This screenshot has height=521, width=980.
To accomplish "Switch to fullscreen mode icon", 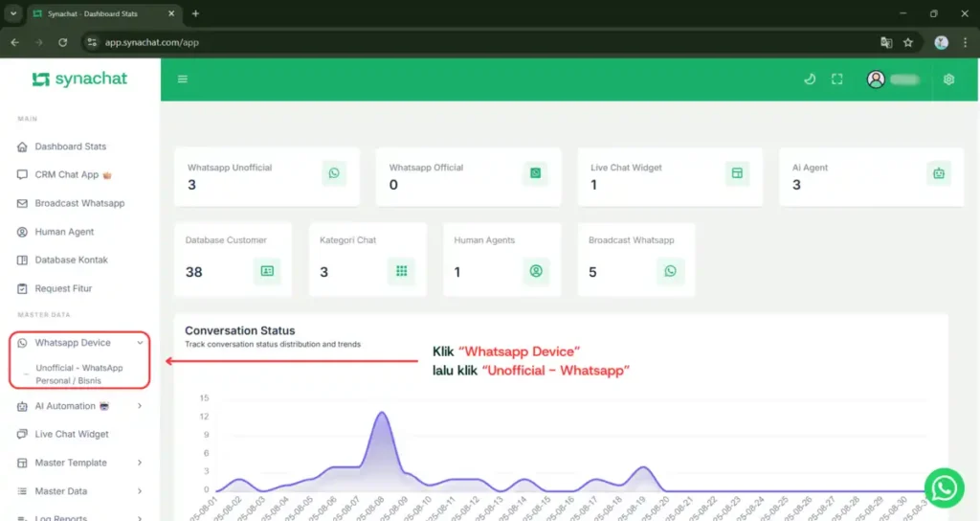I will tap(836, 79).
